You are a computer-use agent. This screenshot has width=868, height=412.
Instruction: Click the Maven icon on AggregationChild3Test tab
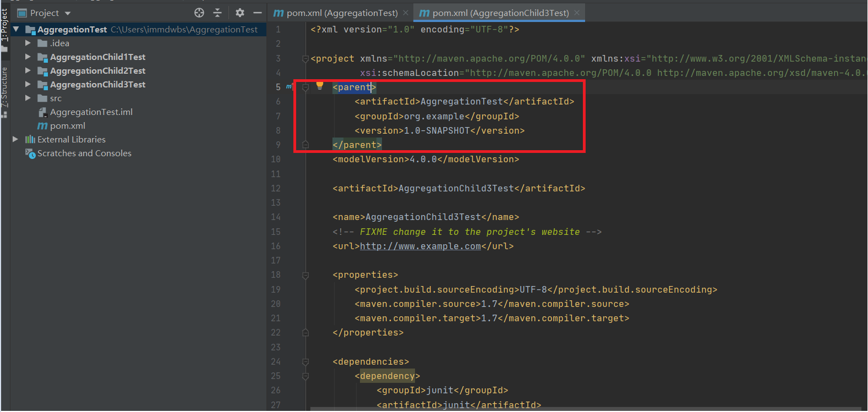pos(424,13)
